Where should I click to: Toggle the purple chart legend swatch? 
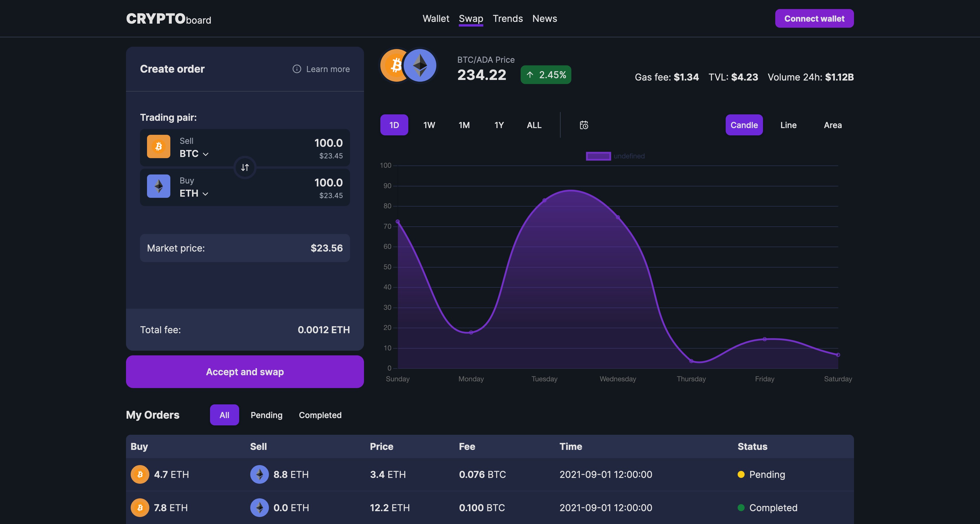coord(598,156)
